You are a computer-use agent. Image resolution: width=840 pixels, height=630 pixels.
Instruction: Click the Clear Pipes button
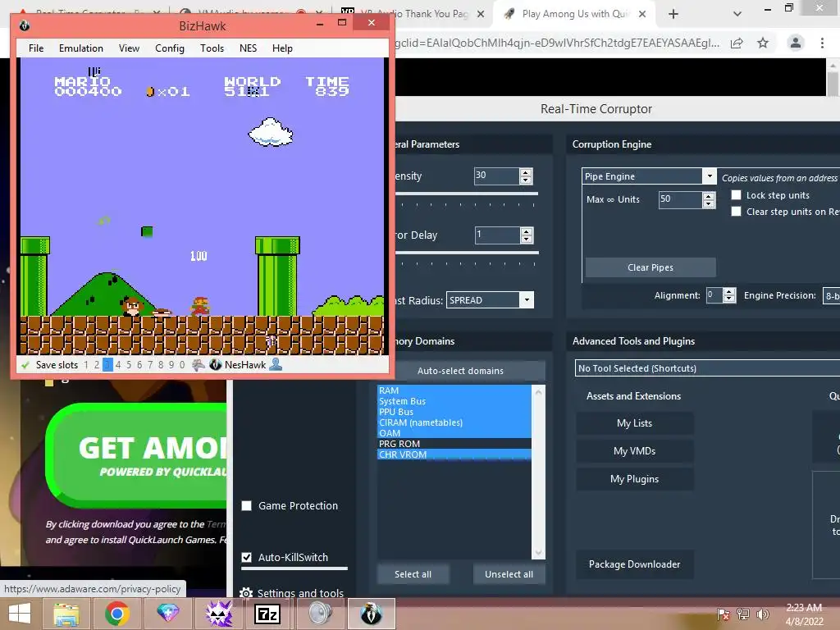[x=651, y=267]
